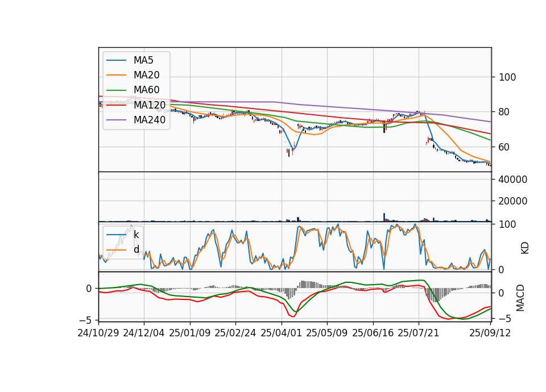Screen dimensions: 546x392
Task: Select the MA240 legend label
Action: [x=150, y=120]
